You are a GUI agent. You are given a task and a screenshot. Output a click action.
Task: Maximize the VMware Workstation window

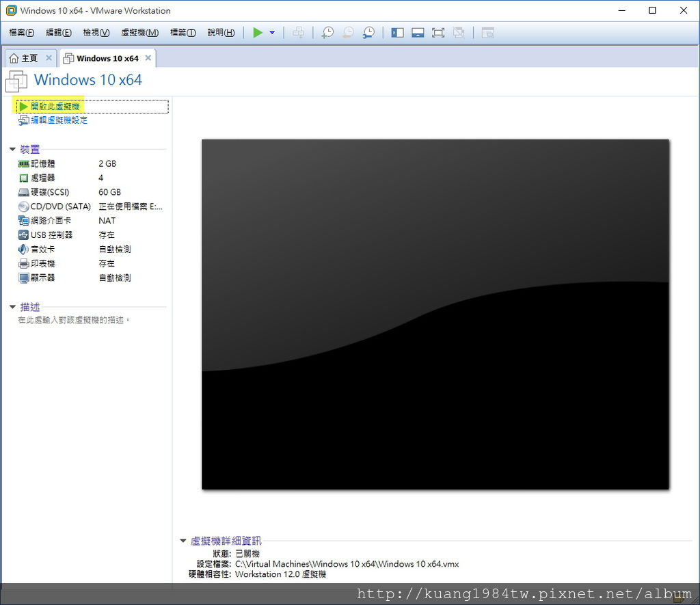coord(652,10)
